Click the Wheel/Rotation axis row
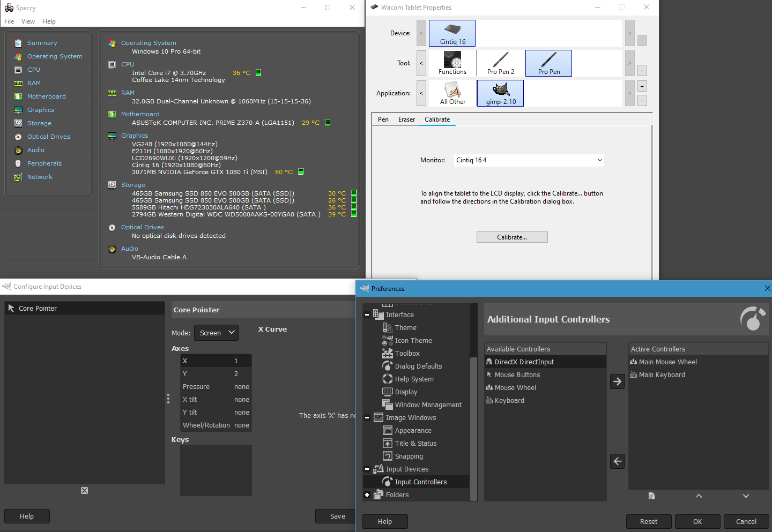The image size is (772, 532). pyautogui.click(x=216, y=425)
